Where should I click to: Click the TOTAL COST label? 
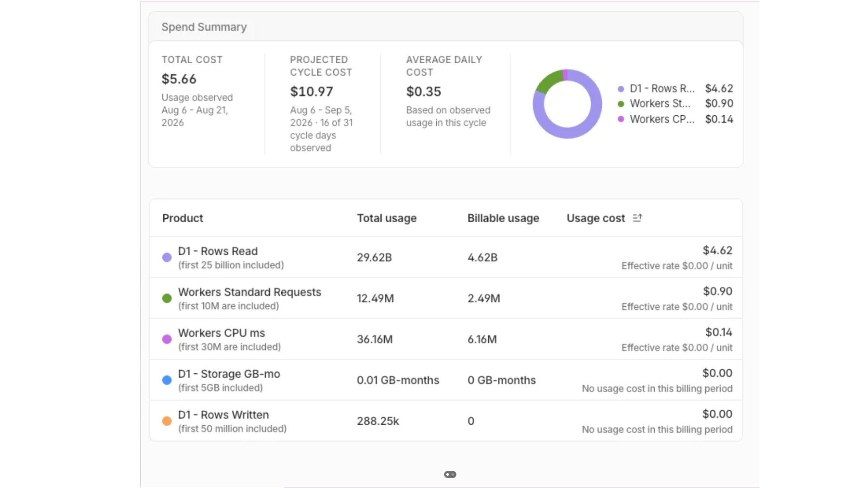coord(192,60)
